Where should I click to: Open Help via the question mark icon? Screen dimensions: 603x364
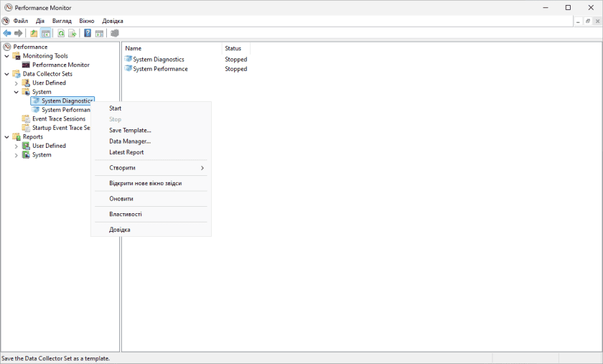88,33
